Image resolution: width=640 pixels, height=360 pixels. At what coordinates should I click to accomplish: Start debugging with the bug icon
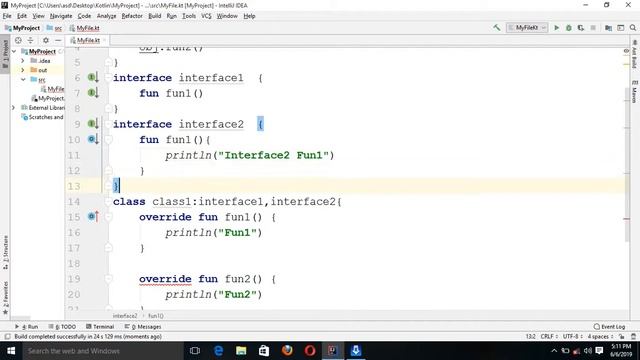click(569, 28)
